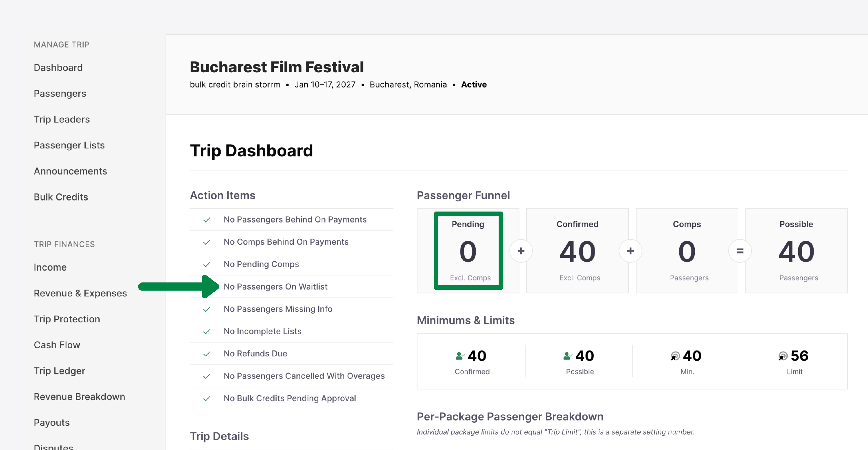This screenshot has height=450, width=868.
Task: Click checkmark beside No Passengers Behind On Payments
Action: [207, 220]
